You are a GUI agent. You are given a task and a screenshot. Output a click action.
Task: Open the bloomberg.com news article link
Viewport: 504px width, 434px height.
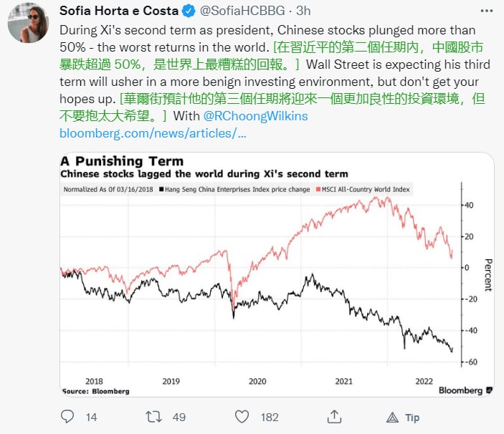click(152, 133)
